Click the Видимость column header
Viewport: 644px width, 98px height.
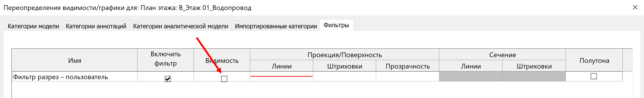pyautogui.click(x=222, y=60)
